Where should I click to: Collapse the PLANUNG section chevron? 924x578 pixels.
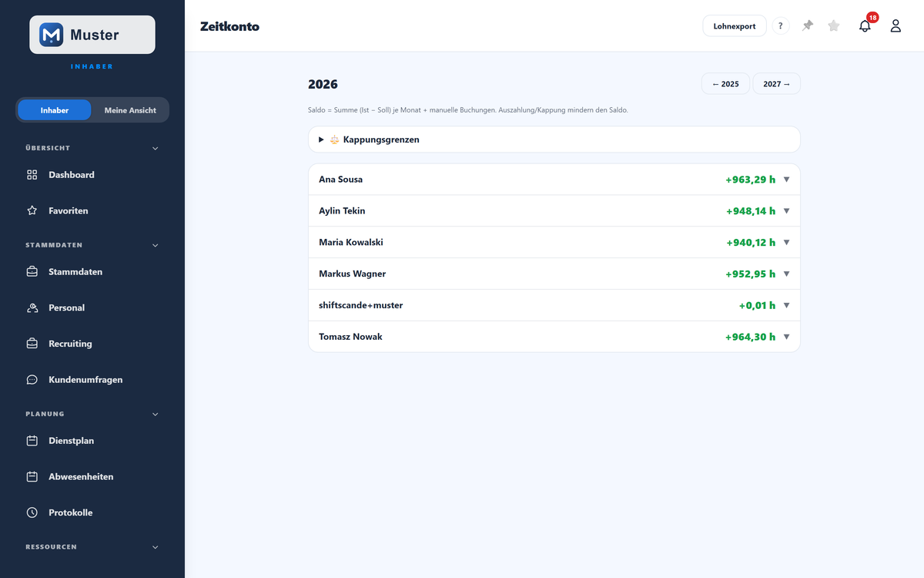point(155,414)
